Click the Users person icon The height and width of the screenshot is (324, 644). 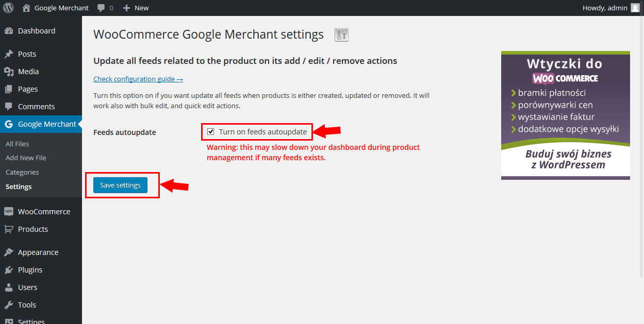(x=9, y=287)
